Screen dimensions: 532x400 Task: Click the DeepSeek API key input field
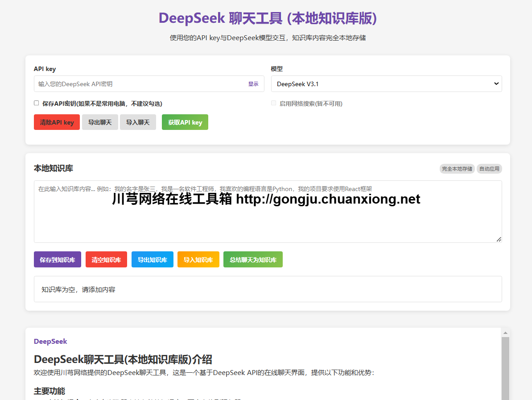[x=149, y=84]
